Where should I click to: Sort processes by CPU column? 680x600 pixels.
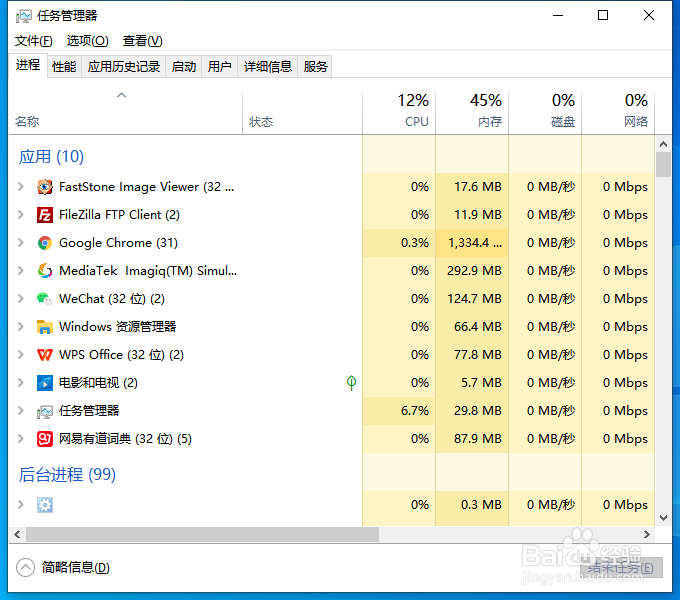tap(399, 112)
